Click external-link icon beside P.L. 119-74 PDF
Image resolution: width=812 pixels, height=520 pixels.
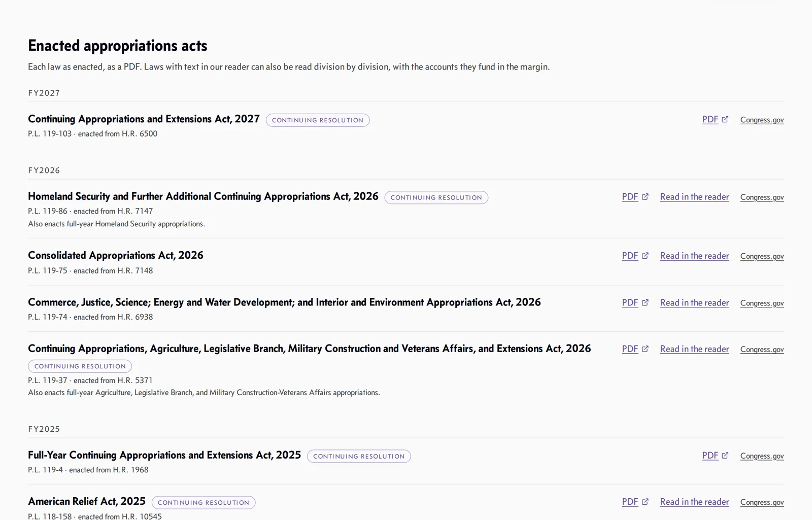(x=645, y=302)
